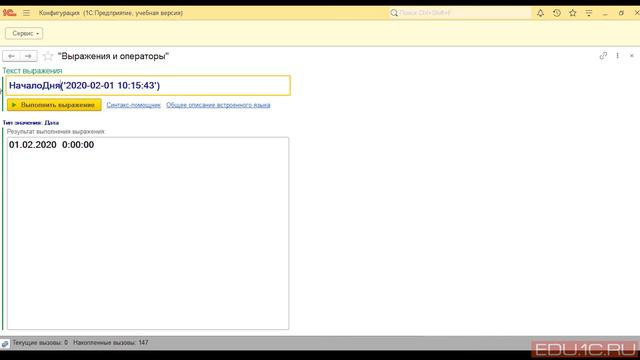Open the Синтакс-помощник link
This screenshot has width=640, height=360.
pyautogui.click(x=133, y=105)
